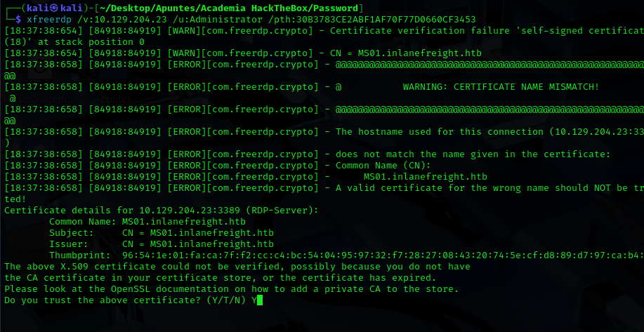Click the "Please look at the OpenSSL documentation" line
Screen dimensions: 644x332
(x=231, y=288)
